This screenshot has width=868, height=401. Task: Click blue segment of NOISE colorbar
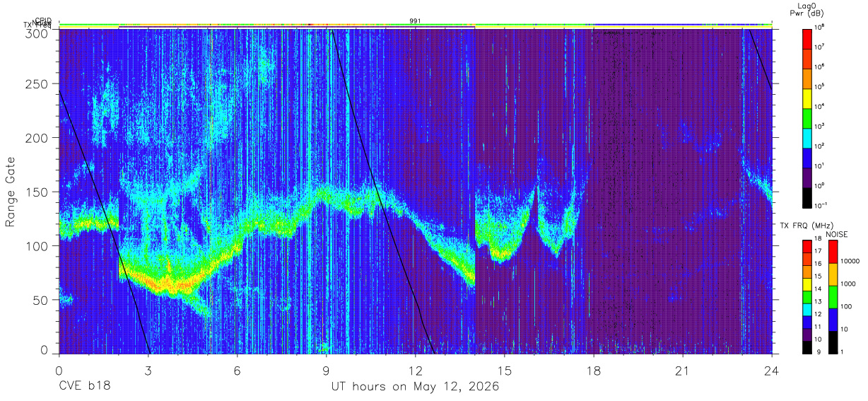832,319
